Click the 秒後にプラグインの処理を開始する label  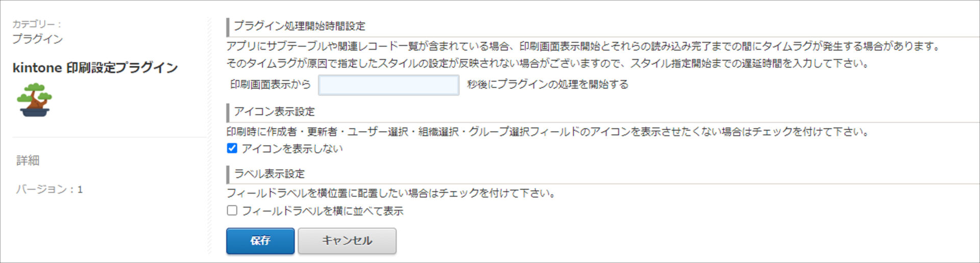(548, 84)
